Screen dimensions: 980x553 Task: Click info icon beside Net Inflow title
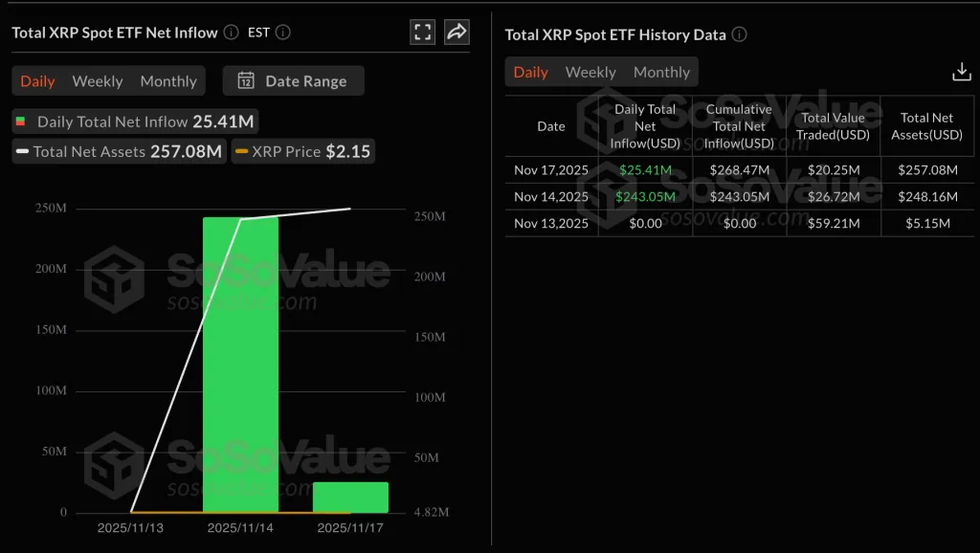231,33
